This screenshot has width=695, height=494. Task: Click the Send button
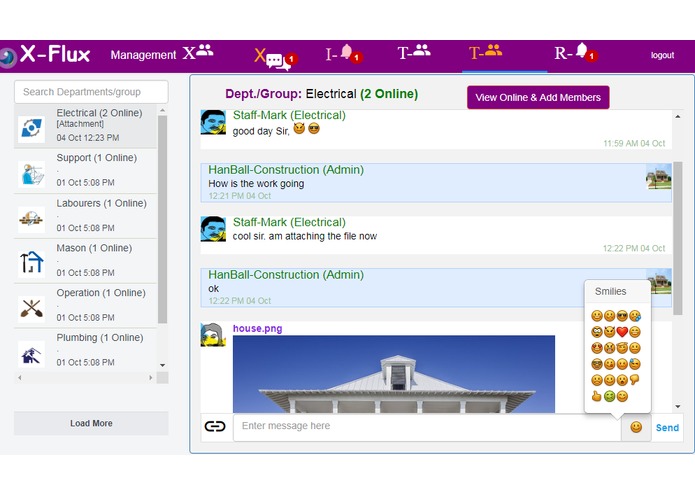(x=667, y=428)
